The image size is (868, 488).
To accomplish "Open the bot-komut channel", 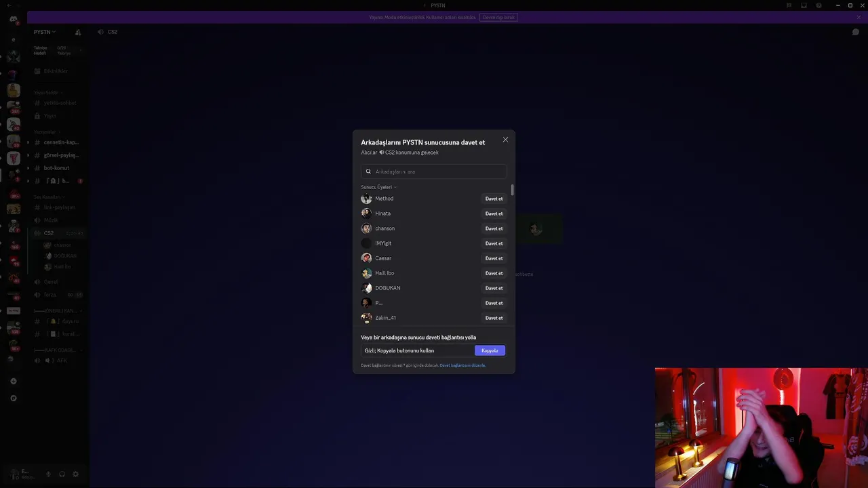I will coord(58,168).
